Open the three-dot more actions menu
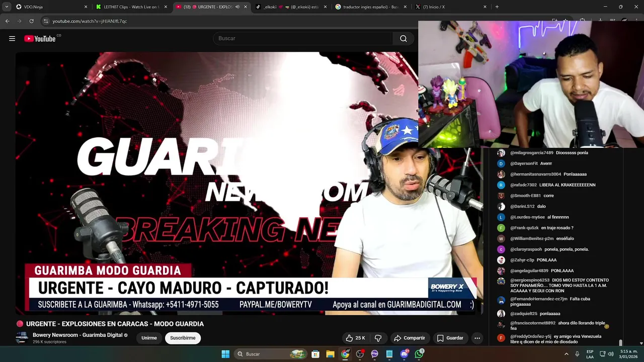Screen dimensions: 644x362 (477, 338)
